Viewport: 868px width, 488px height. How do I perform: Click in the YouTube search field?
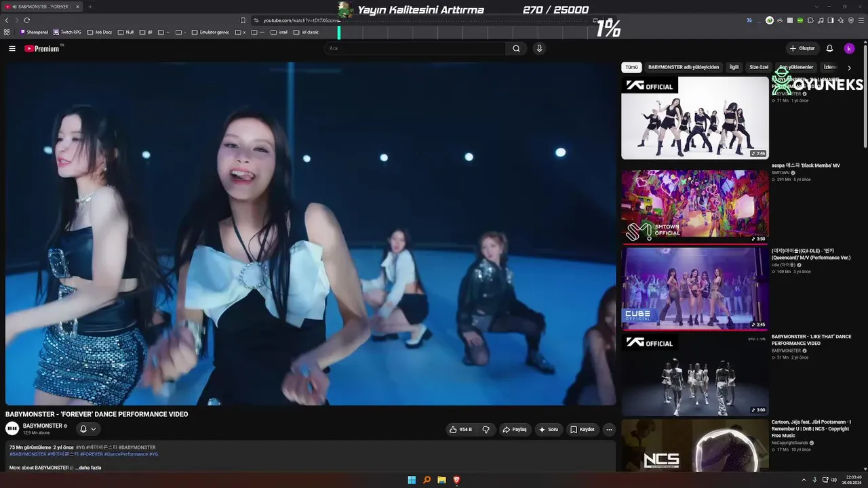[415, 48]
